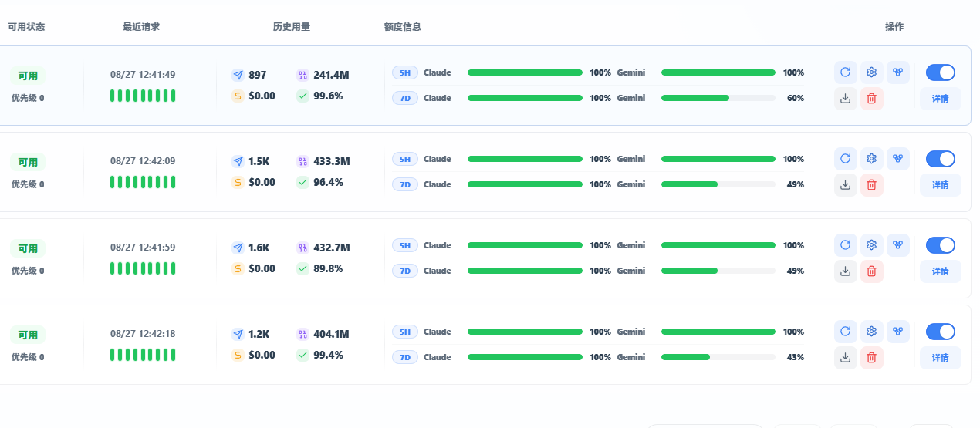The width and height of the screenshot is (980, 428).
Task: Click the timestamp 08/27 12:42:09
Action: pyautogui.click(x=143, y=161)
